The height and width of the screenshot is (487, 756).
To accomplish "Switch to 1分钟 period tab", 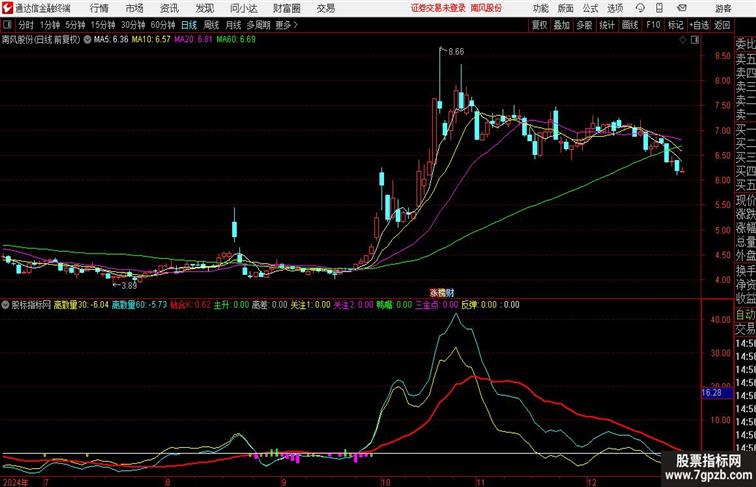I will (49, 25).
